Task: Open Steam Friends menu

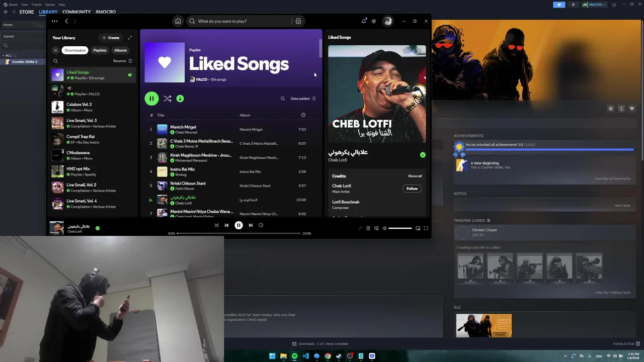Action: (x=36, y=5)
